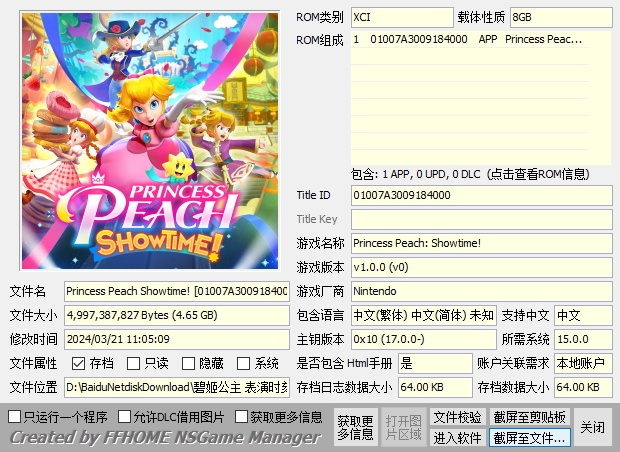
Task: Click the Title ID text field
Action: [480, 195]
